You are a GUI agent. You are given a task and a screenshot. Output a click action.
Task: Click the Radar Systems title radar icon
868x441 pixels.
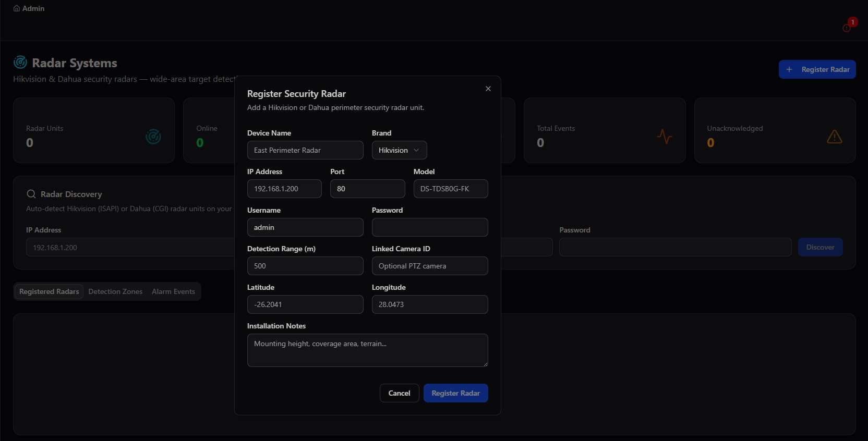[x=20, y=63]
